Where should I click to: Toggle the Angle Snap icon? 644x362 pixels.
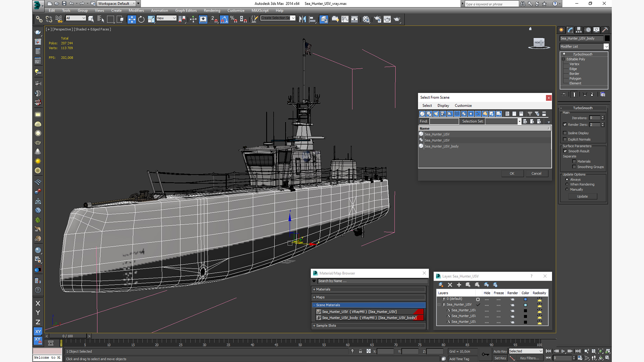click(x=224, y=19)
